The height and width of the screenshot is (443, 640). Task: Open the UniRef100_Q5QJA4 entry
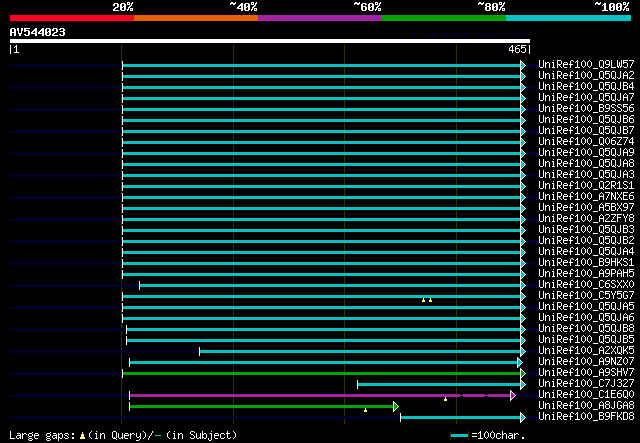(586, 252)
